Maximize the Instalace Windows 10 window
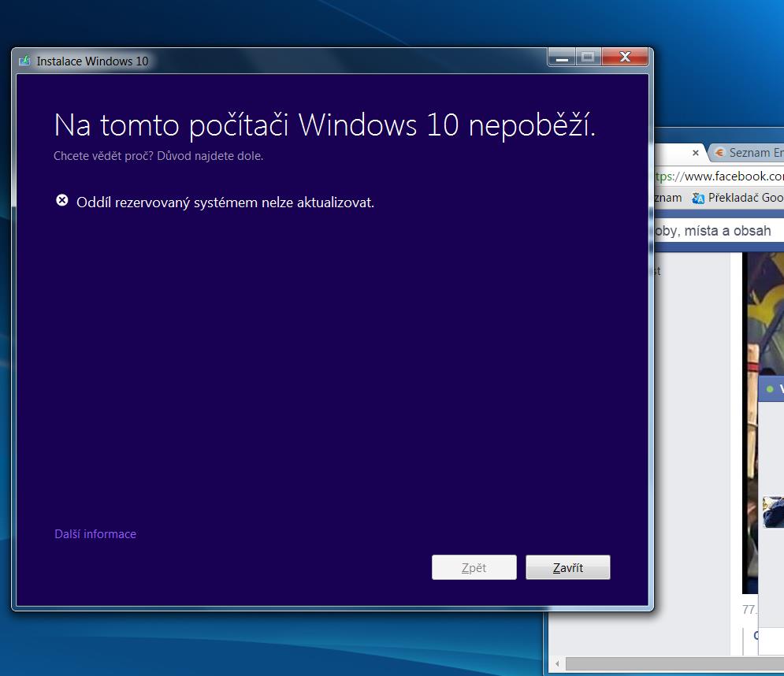This screenshot has width=784, height=676. click(589, 58)
